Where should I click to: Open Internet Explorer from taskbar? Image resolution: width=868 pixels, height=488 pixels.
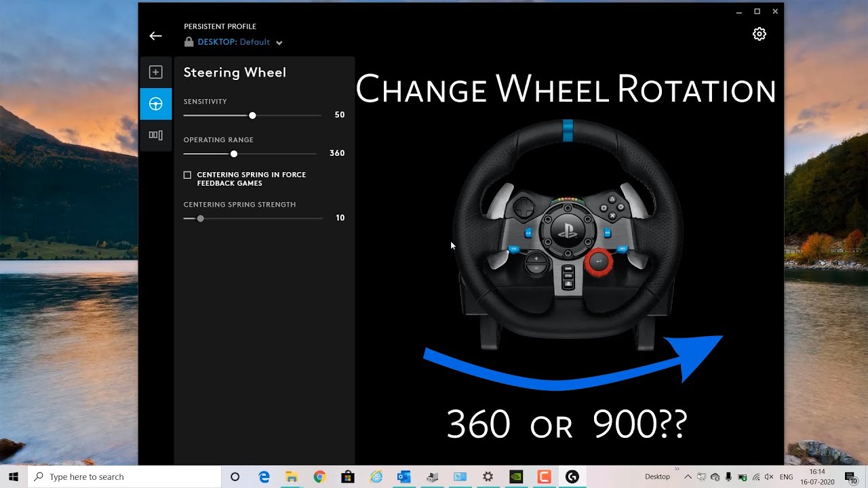376,477
